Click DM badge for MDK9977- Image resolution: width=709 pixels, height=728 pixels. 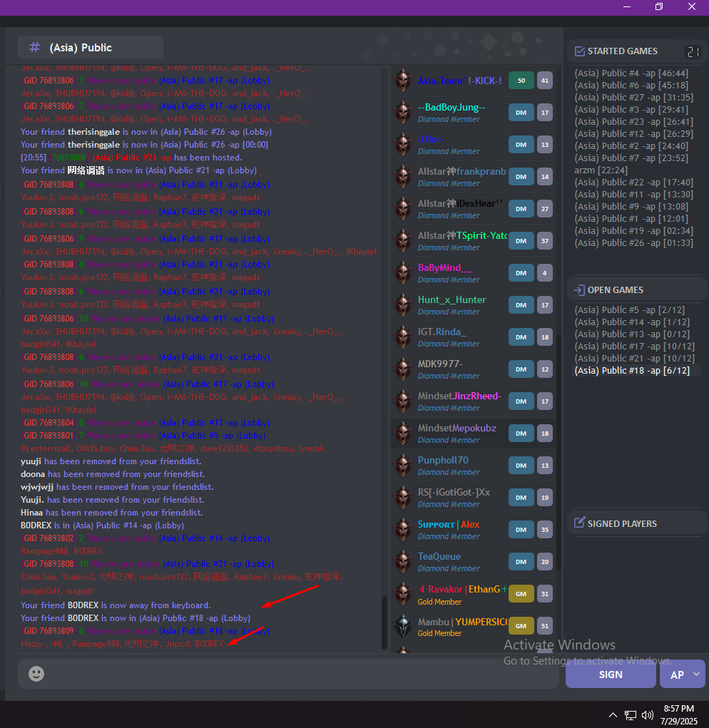tap(521, 369)
